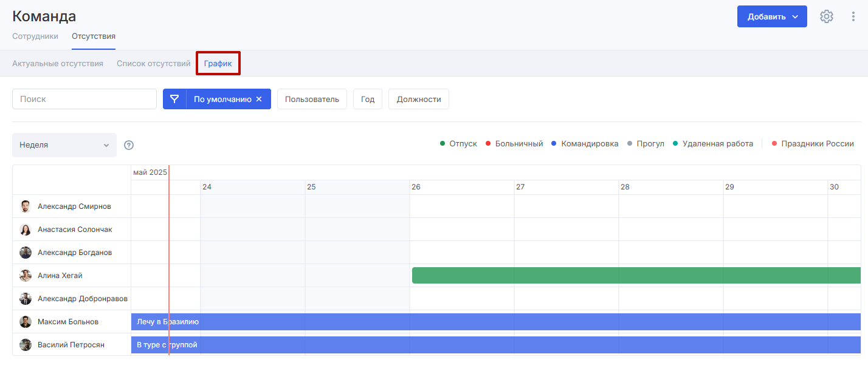868x371 pixels.
Task: Click Алина Хегай's green vacation bar
Action: (x=636, y=276)
